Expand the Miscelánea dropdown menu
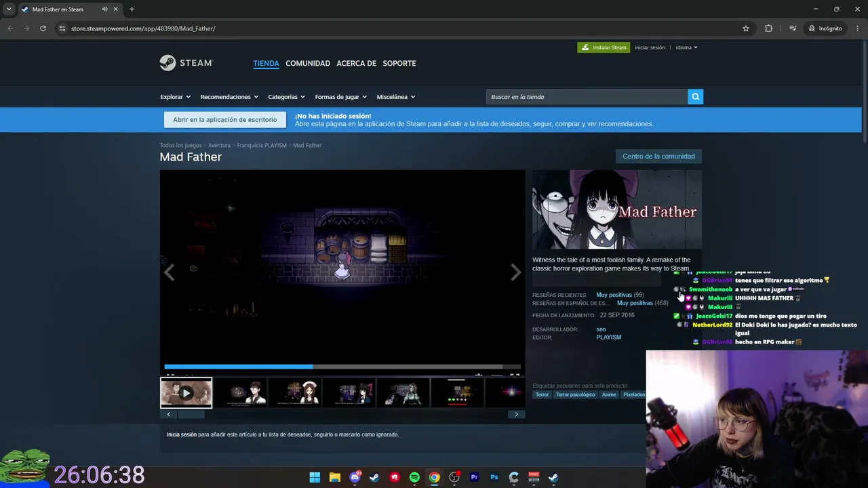 [x=396, y=97]
